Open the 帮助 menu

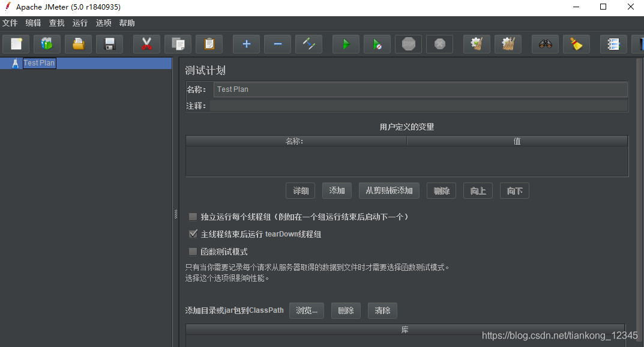coord(127,23)
